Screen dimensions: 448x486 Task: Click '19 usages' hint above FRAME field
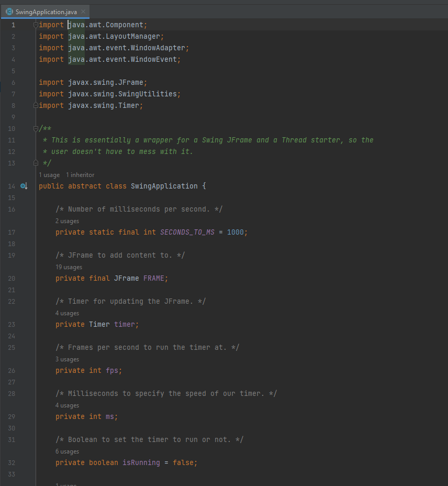[69, 267]
